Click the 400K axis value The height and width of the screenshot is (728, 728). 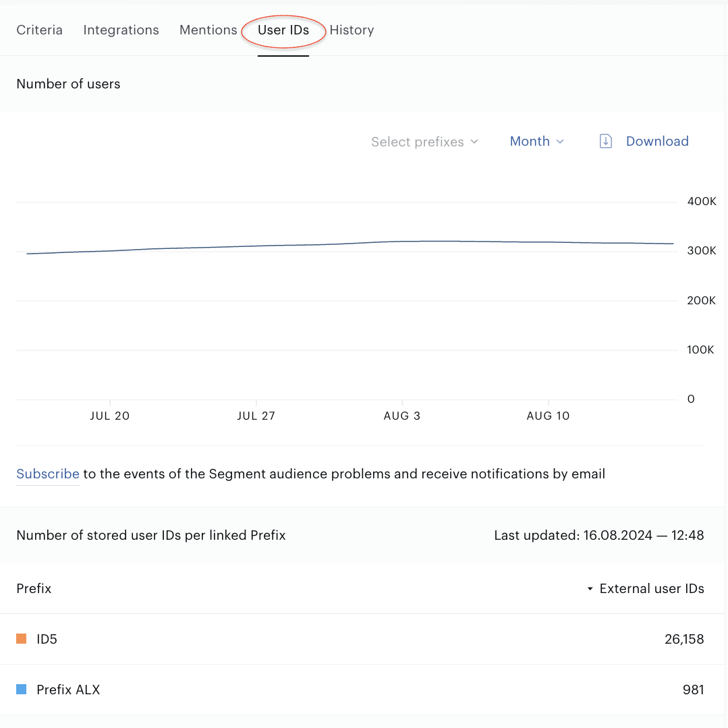coord(702,202)
